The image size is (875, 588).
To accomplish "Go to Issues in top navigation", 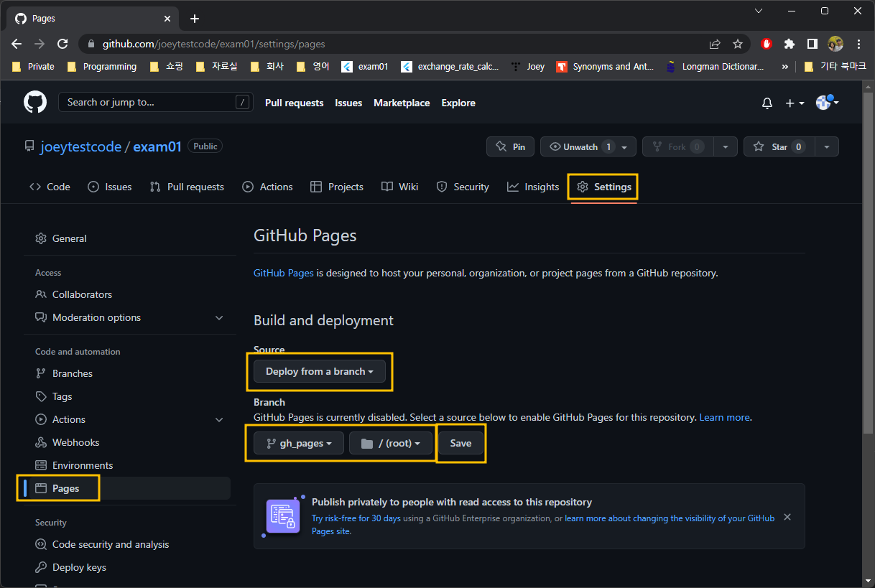I will click(348, 103).
